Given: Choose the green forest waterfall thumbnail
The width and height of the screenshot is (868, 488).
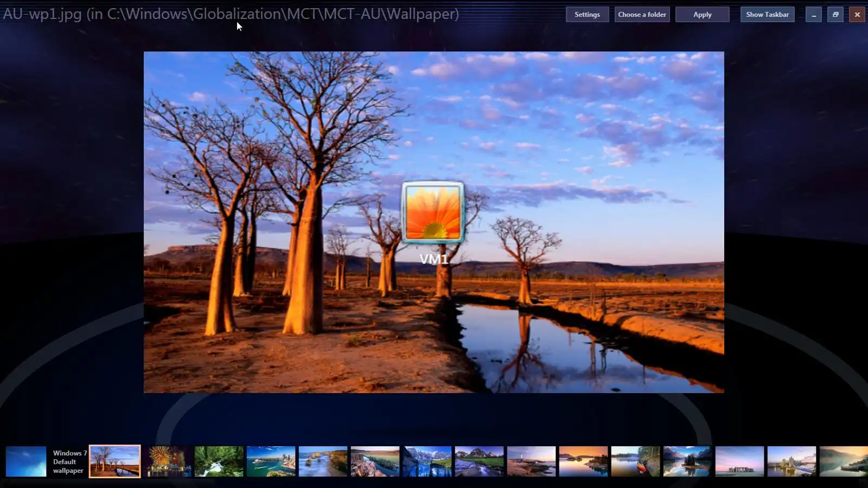Looking at the screenshot, I should [x=219, y=461].
